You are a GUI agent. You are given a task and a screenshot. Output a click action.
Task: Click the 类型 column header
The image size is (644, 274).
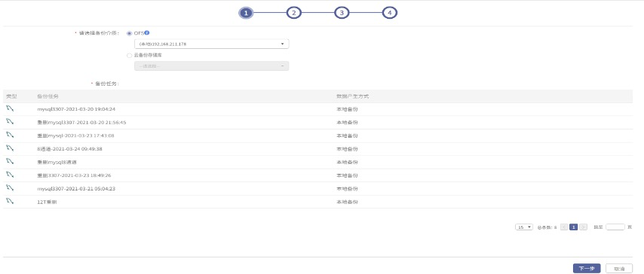point(11,96)
